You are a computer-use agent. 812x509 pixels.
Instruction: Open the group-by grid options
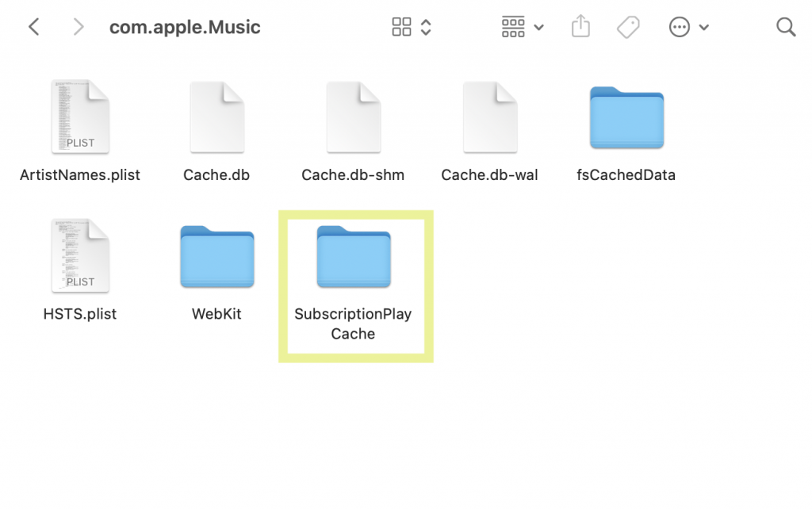513,27
